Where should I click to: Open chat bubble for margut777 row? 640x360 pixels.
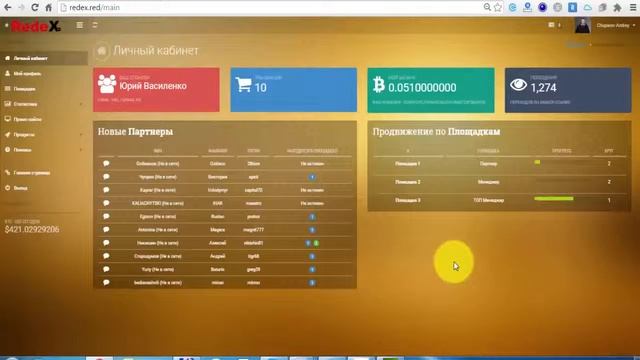tap(106, 229)
